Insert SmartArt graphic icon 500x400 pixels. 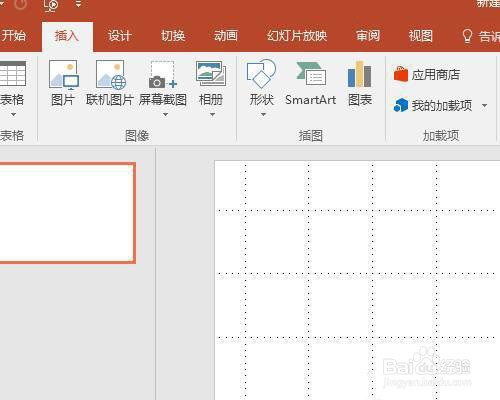point(311,74)
